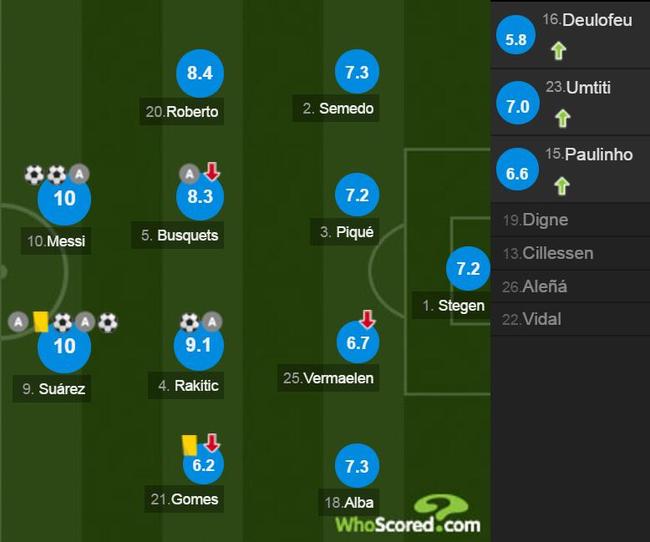This screenshot has width=650, height=542.
Task: Click the WhoScored.com logo
Action: (408, 515)
